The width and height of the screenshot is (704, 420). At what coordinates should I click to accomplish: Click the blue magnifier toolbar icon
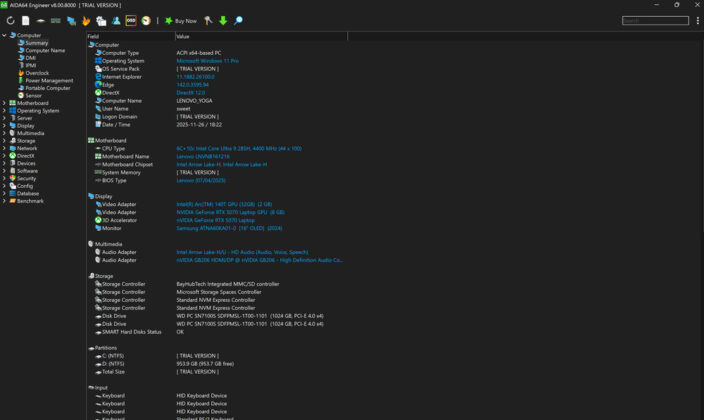coord(238,21)
